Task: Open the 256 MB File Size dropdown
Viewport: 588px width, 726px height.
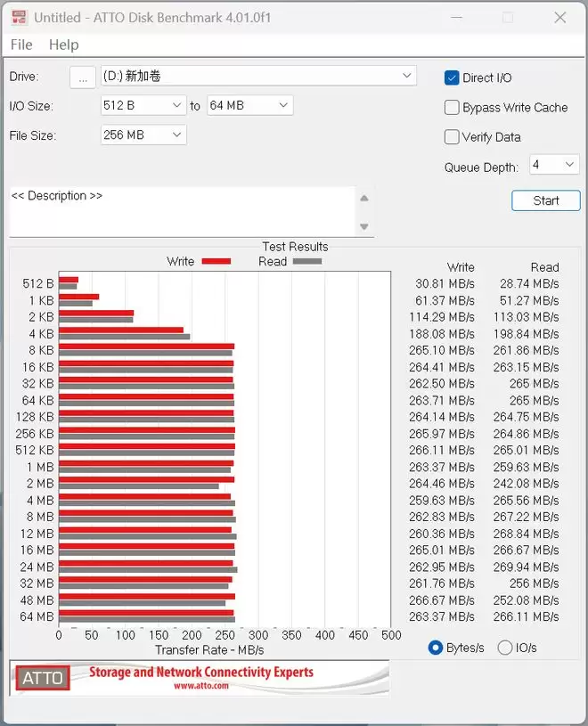Action: click(176, 135)
